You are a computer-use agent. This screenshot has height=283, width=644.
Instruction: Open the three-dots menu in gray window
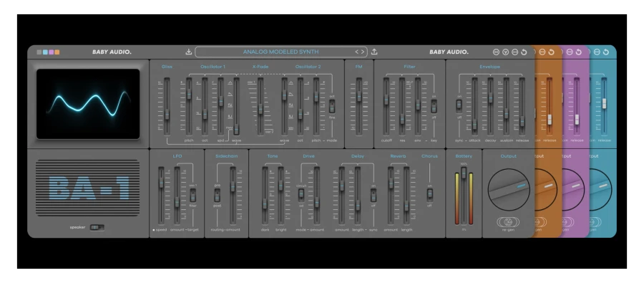click(x=514, y=52)
